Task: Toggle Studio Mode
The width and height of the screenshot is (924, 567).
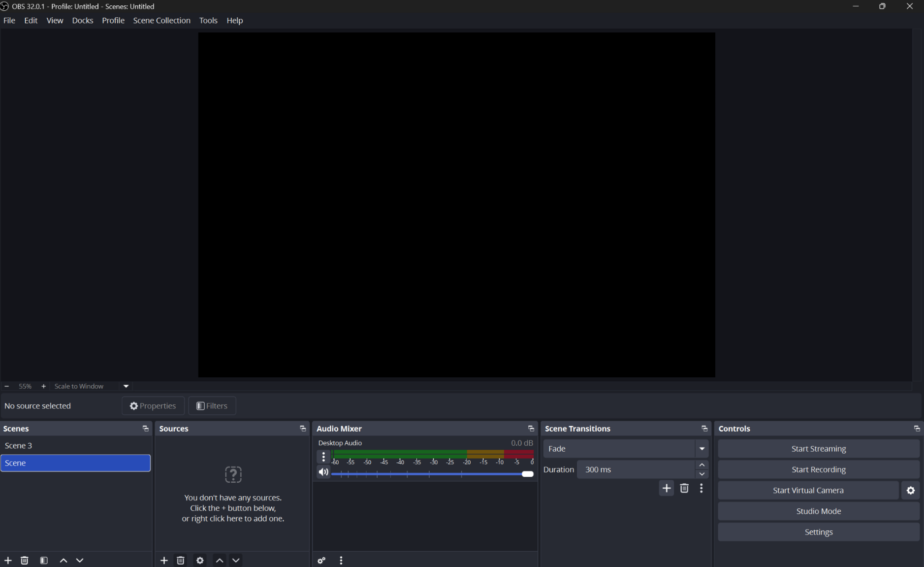Action: coord(818,511)
